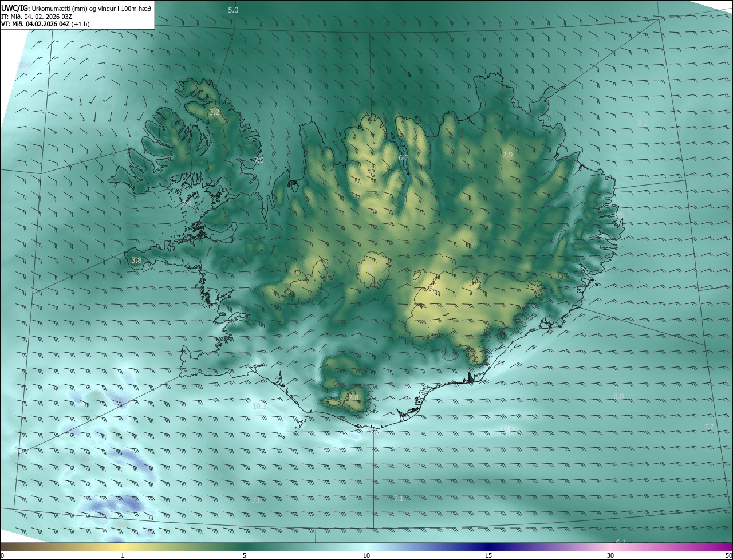Click the '2.9' value label in the northeast
The width and height of the screenshot is (733, 560).
pos(507,155)
